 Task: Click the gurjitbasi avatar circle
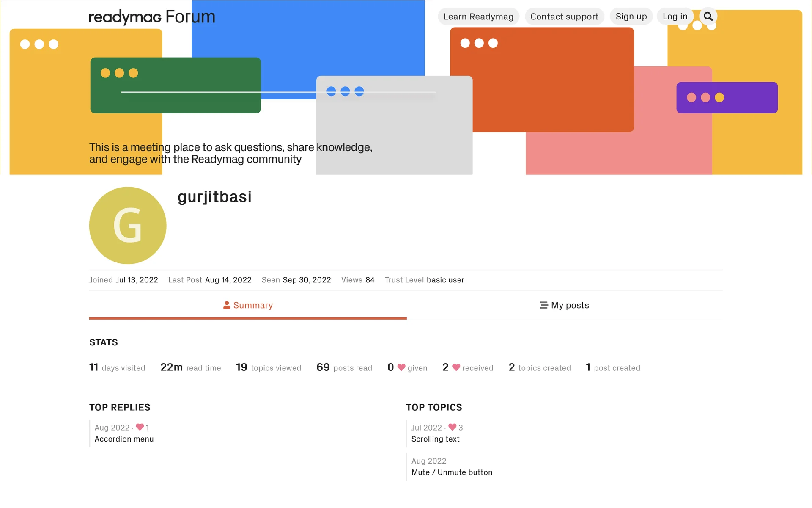click(128, 225)
